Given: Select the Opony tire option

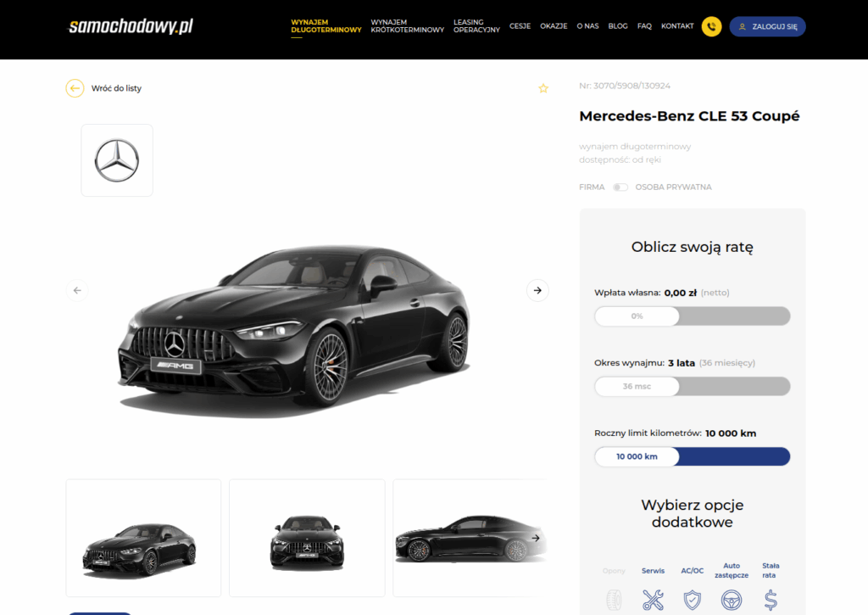Looking at the screenshot, I should coord(614,599).
